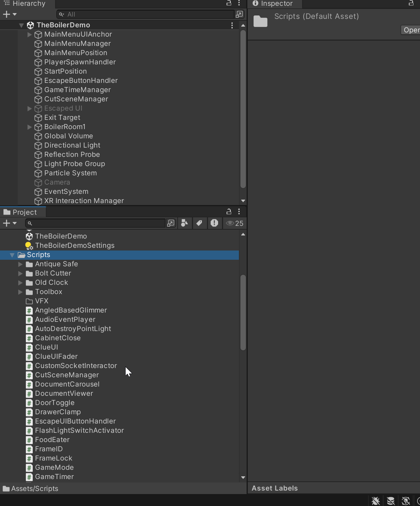The height and width of the screenshot is (506, 420).
Task: Open the search by label filter
Action: pos(200,223)
